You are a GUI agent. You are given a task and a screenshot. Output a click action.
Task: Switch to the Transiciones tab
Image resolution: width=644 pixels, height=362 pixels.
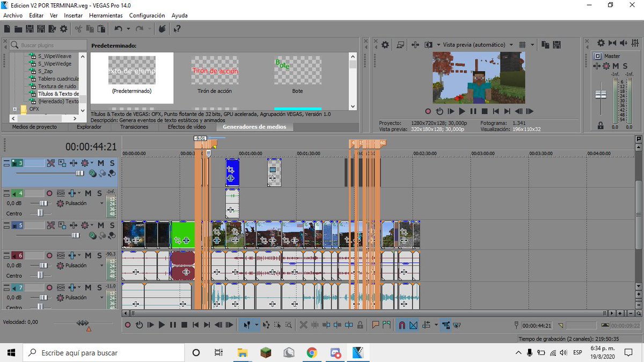[x=134, y=127]
